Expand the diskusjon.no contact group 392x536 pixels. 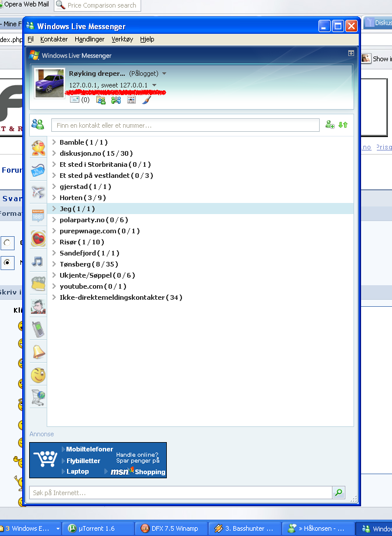click(54, 153)
